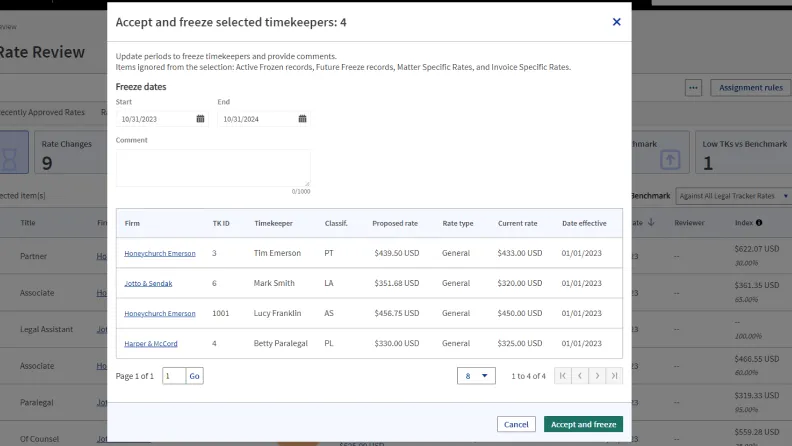The image size is (792, 446).
Task: Go to the first page of results
Action: [x=562, y=376]
